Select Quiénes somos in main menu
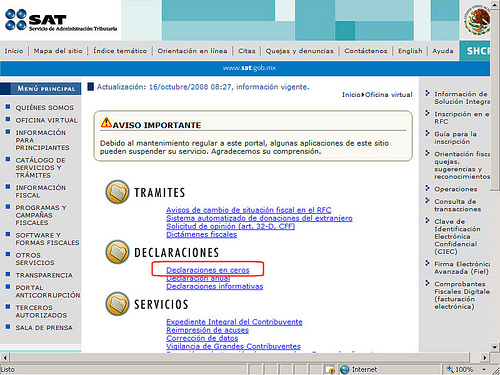The width and height of the screenshot is (500, 375). [x=45, y=108]
